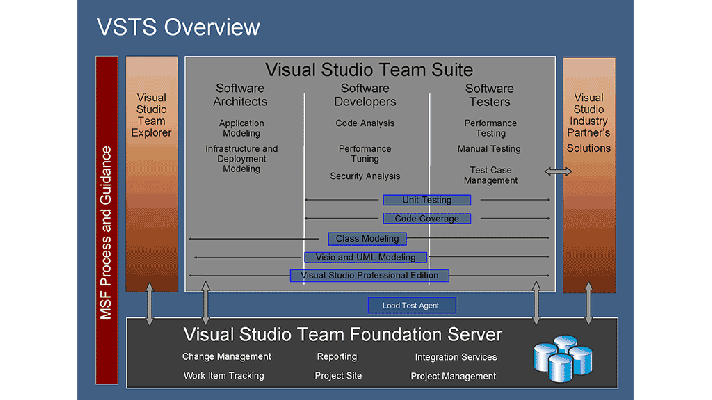Click the database cylinders icon
712x400 pixels.
tap(563, 359)
